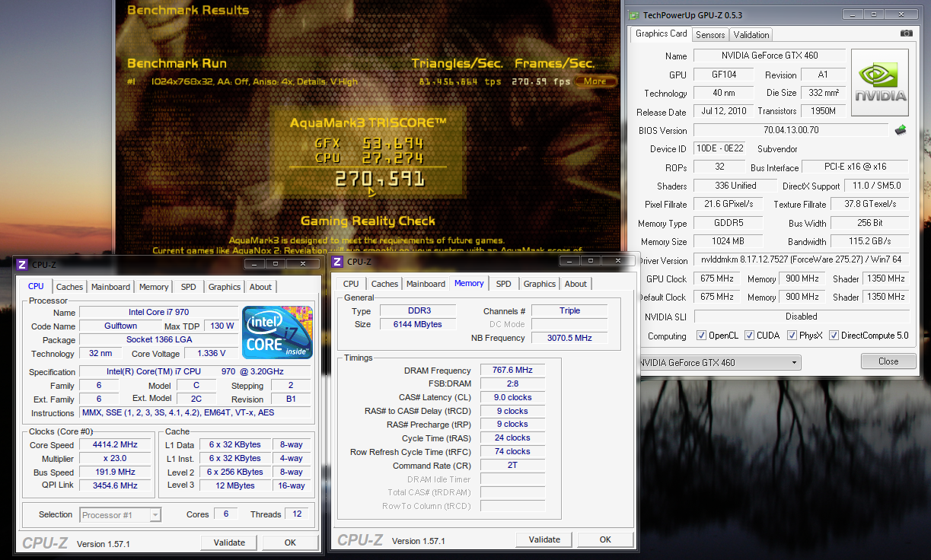Viewport: 931px width, 560px height.
Task: Click the Bandwidth value 115.2 GB/s
Action: click(870, 241)
